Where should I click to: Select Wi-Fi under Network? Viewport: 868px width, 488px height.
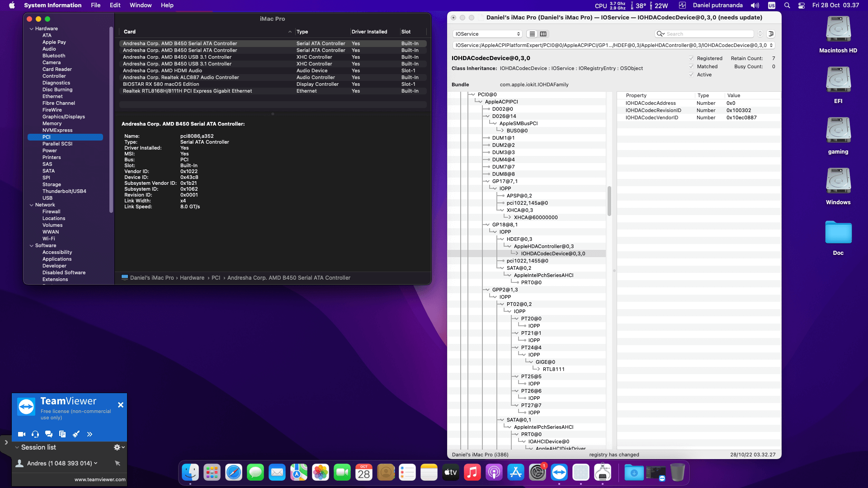(49, 239)
